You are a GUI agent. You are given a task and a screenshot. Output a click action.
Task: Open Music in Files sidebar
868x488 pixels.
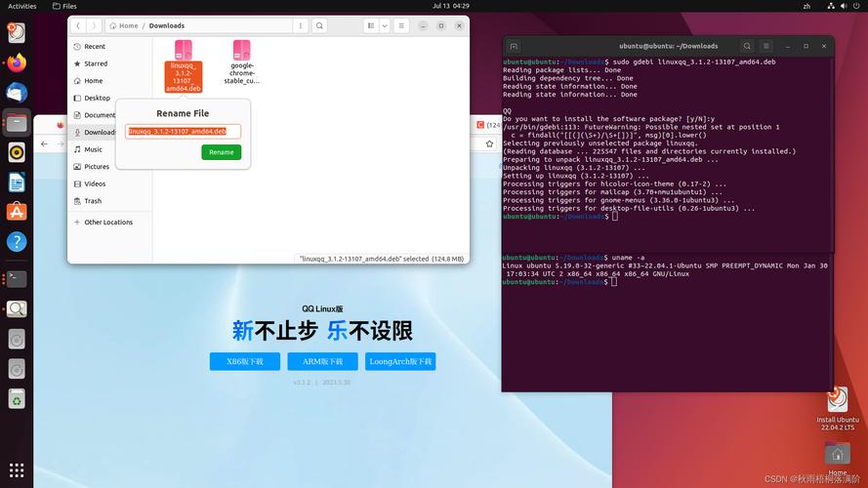tap(93, 149)
